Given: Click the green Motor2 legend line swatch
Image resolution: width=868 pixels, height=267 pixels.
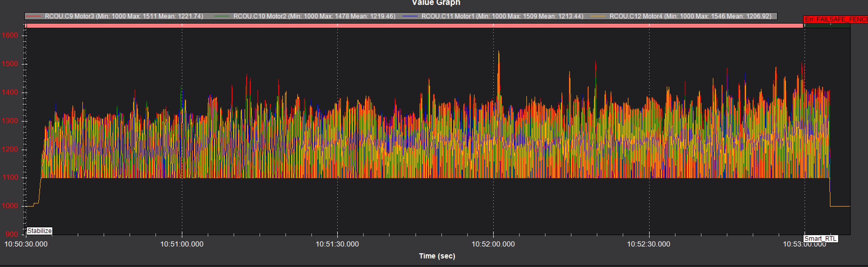Looking at the screenshot, I should 222,16.
